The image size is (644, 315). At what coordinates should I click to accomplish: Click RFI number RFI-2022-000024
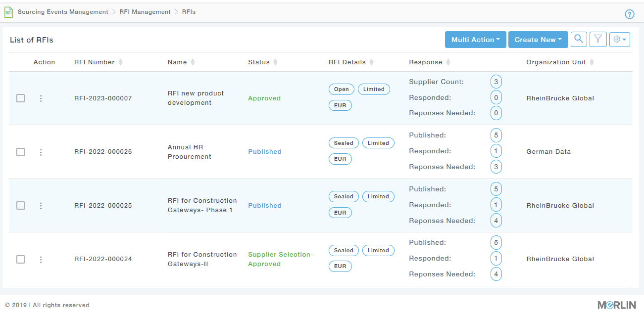pyautogui.click(x=103, y=259)
